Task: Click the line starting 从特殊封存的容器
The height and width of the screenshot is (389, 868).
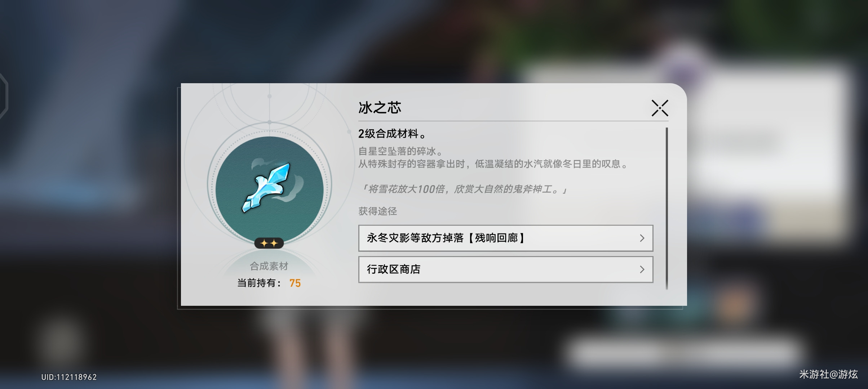Action: [493, 164]
